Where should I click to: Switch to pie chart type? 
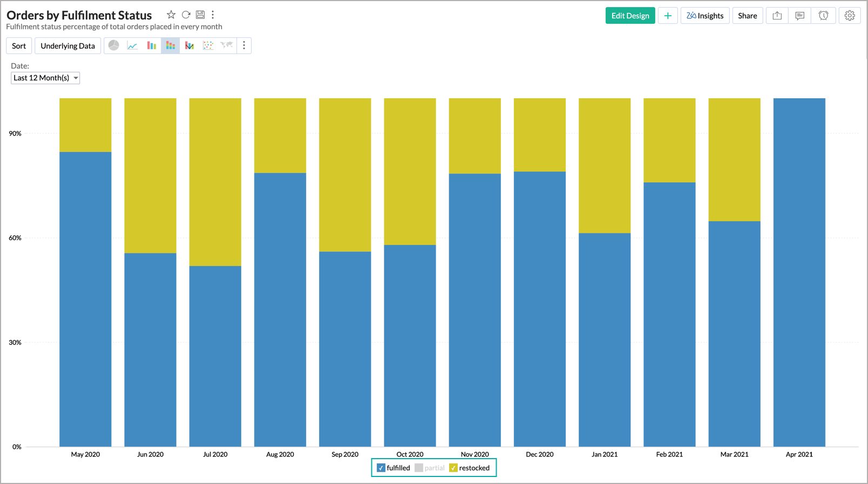pyautogui.click(x=113, y=46)
